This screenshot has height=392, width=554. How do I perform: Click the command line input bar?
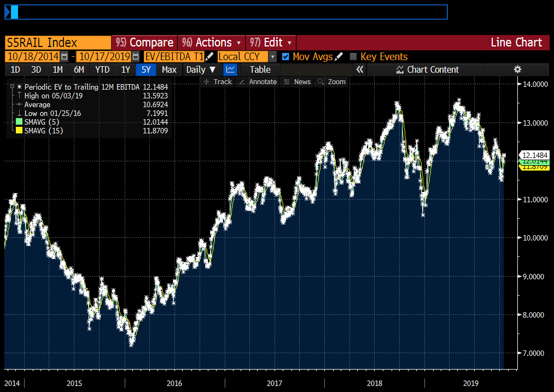tap(226, 12)
